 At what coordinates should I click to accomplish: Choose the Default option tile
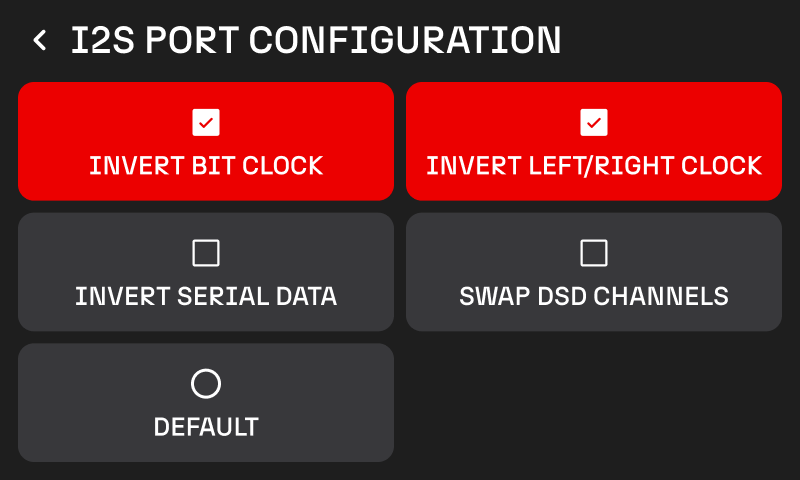tap(206, 403)
